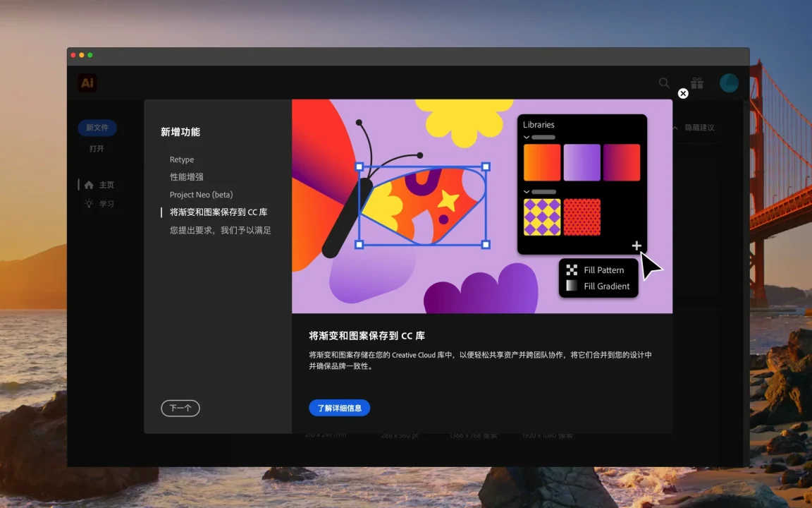Open the gift box what's new icon
812x508 pixels.
click(697, 83)
